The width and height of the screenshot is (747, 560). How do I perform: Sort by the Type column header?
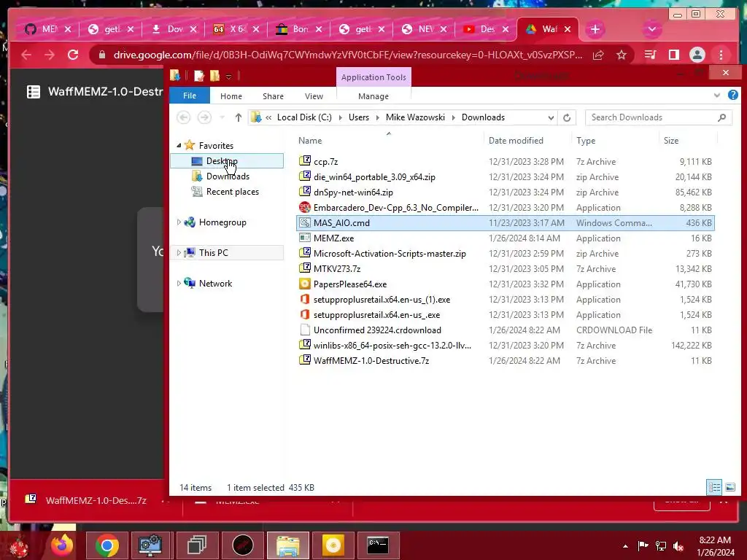pos(586,141)
